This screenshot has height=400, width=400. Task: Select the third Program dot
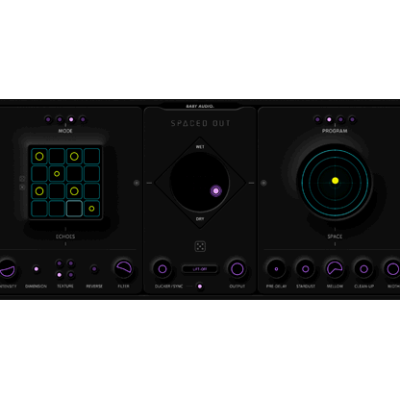tap(340, 119)
